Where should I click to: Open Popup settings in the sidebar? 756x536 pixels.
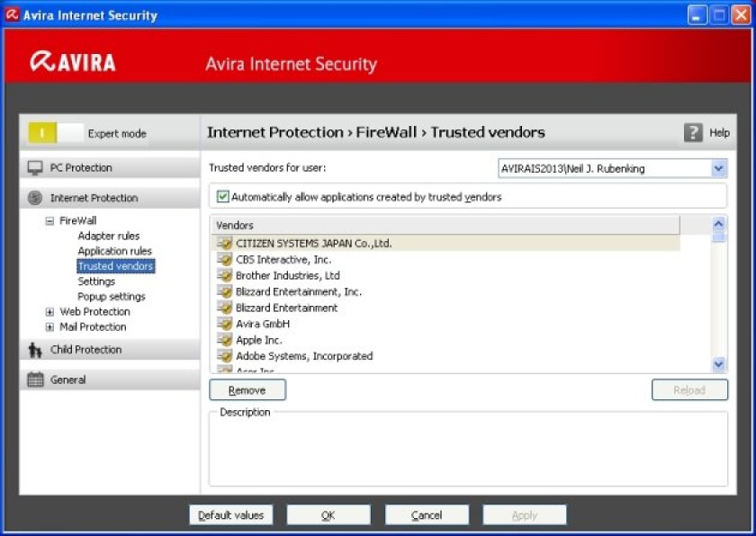click(x=112, y=297)
